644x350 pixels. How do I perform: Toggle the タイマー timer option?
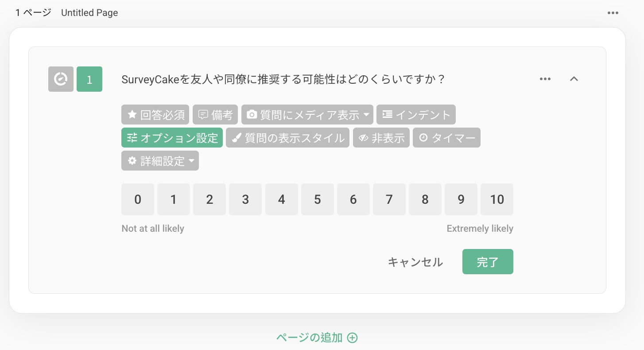point(446,138)
